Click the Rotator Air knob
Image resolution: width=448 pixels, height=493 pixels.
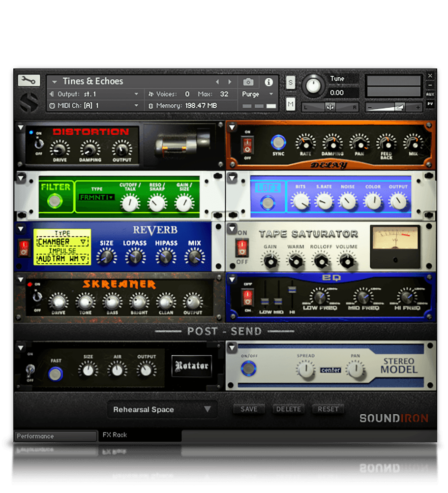click(x=117, y=370)
